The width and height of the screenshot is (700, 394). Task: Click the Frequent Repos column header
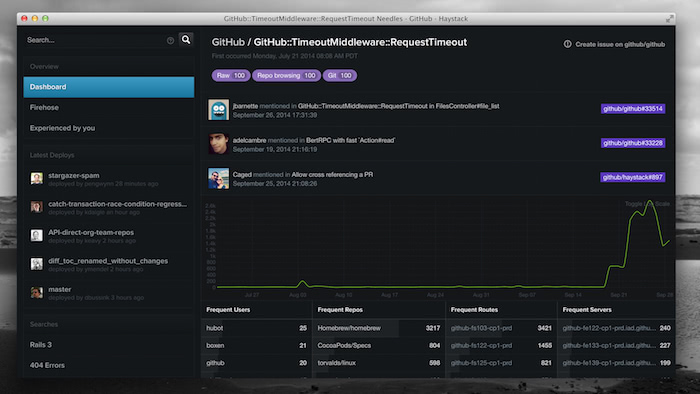click(x=340, y=310)
